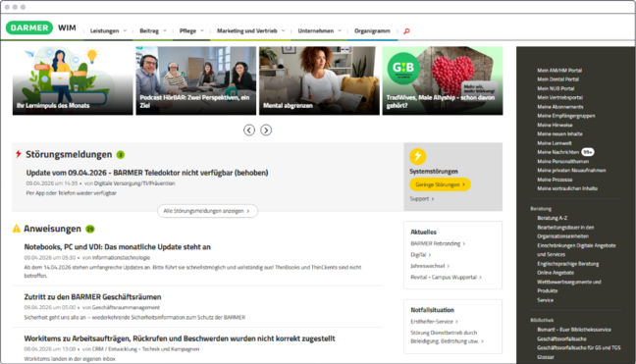
Task: Open the WIM home label
Action: [67, 27]
